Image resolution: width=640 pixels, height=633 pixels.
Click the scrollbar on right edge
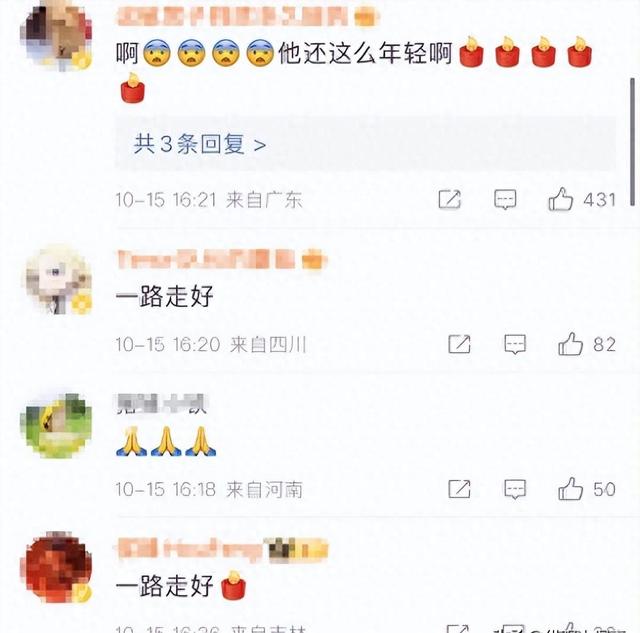[632, 143]
